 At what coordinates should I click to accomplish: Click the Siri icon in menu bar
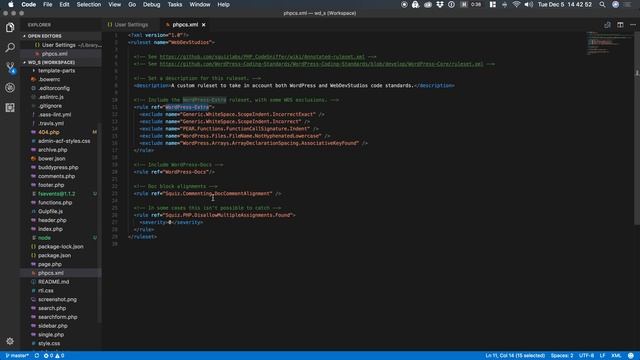point(616,4)
